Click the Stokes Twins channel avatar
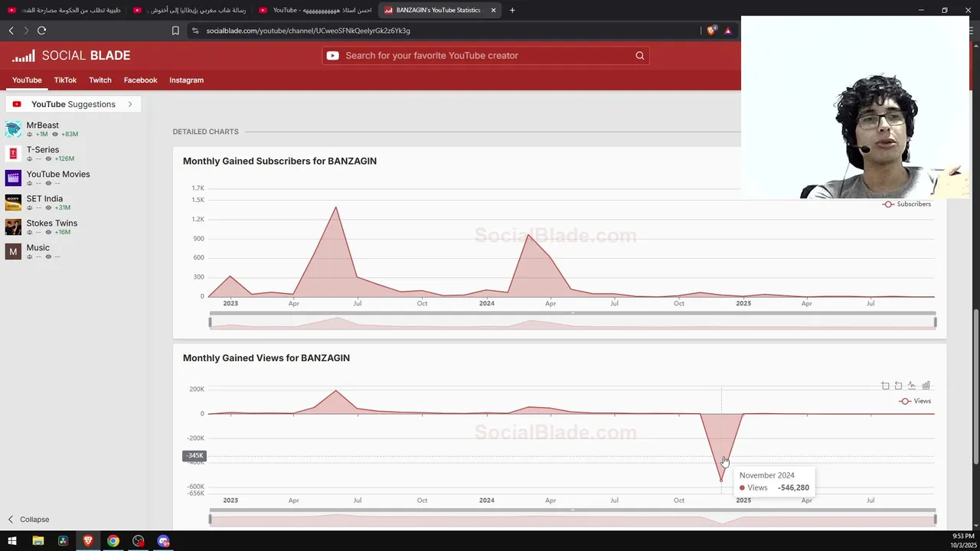The height and width of the screenshot is (551, 980). coord(13,227)
